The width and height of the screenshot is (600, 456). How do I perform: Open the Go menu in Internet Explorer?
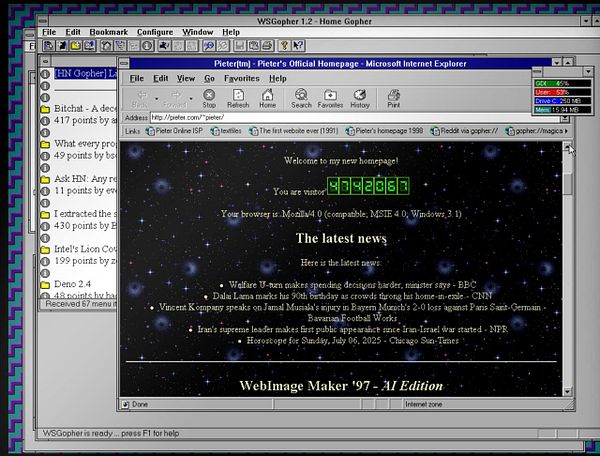click(209, 78)
